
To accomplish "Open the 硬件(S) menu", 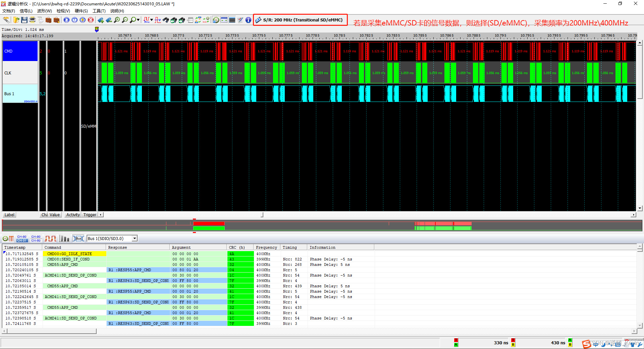I will point(81,11).
